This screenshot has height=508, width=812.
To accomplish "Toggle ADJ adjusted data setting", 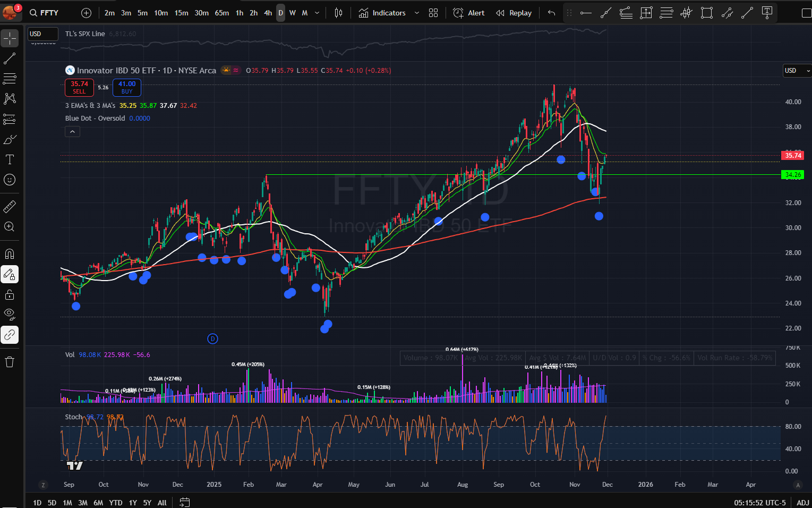I will [802, 503].
